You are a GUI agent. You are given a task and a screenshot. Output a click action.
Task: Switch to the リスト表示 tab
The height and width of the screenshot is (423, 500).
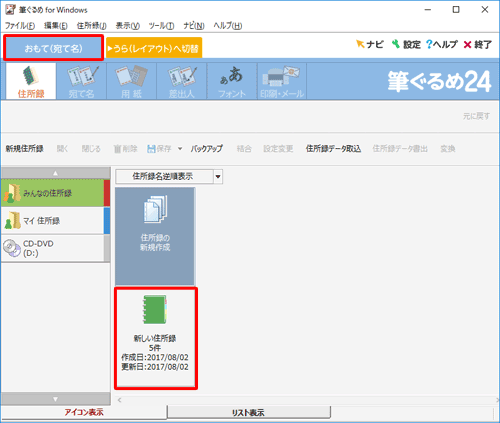coord(248,413)
